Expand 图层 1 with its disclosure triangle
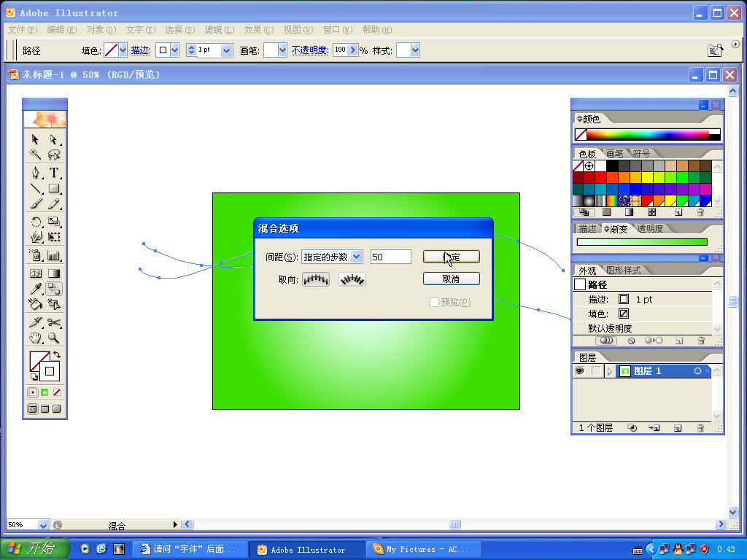This screenshot has height=560, width=747. point(609,371)
